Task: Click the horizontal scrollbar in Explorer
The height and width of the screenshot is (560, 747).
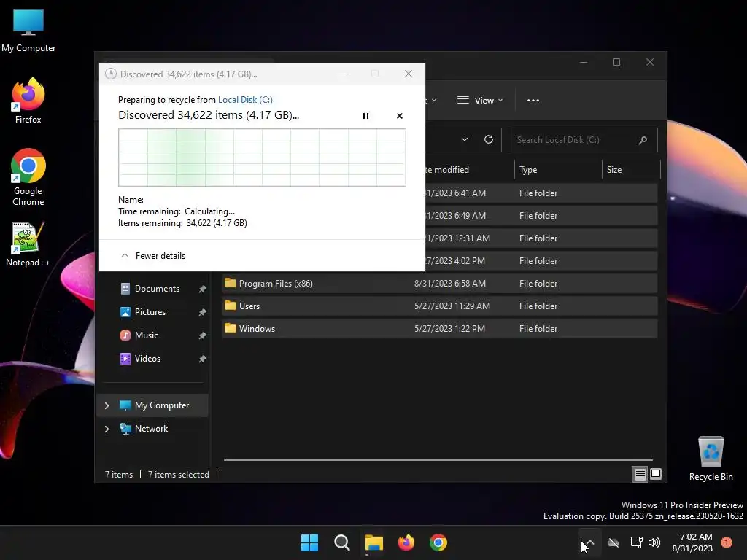Action: click(438, 460)
